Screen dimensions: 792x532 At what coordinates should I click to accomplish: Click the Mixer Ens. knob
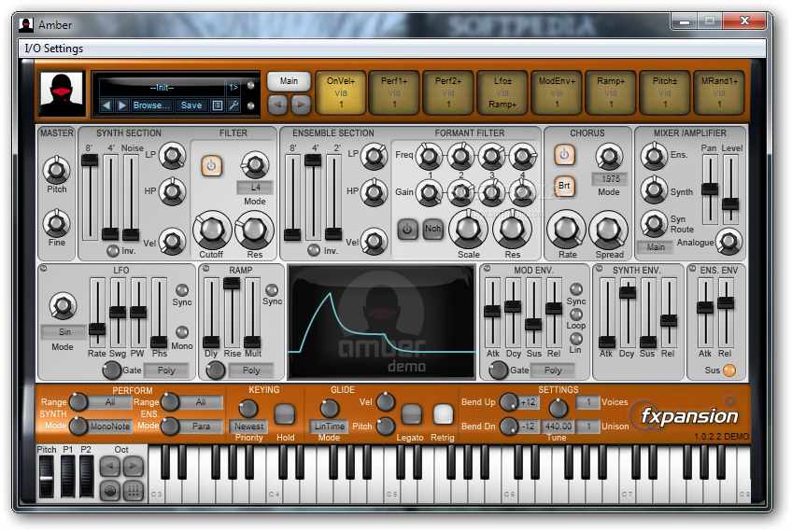point(654,156)
